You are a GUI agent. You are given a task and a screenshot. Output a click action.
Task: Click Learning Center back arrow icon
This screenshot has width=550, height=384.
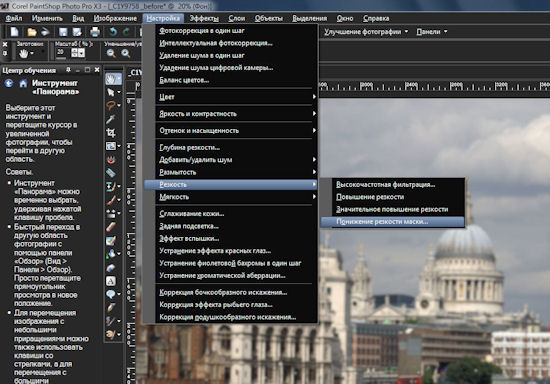pyautogui.click(x=9, y=83)
